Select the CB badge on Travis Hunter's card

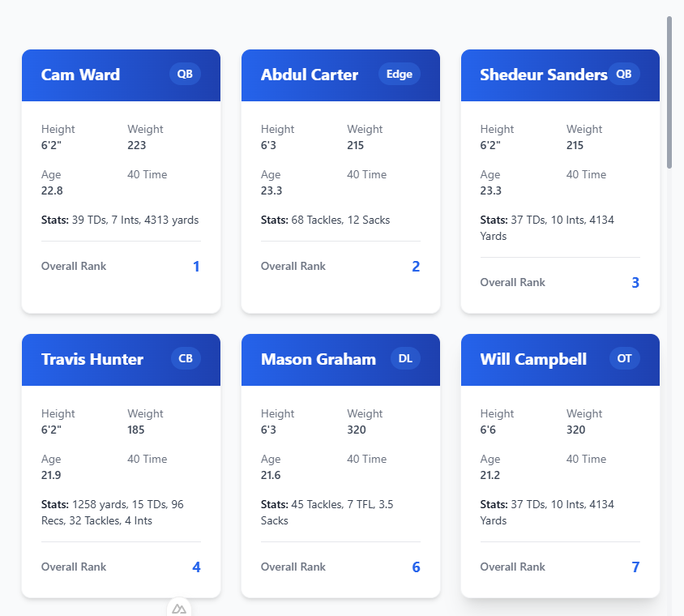pos(186,358)
